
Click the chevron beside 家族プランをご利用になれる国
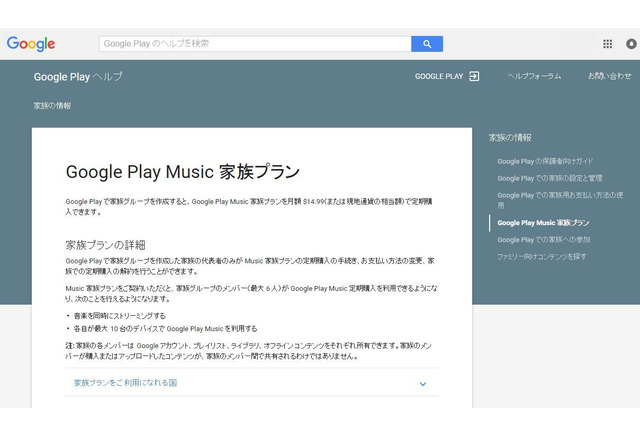click(x=423, y=384)
